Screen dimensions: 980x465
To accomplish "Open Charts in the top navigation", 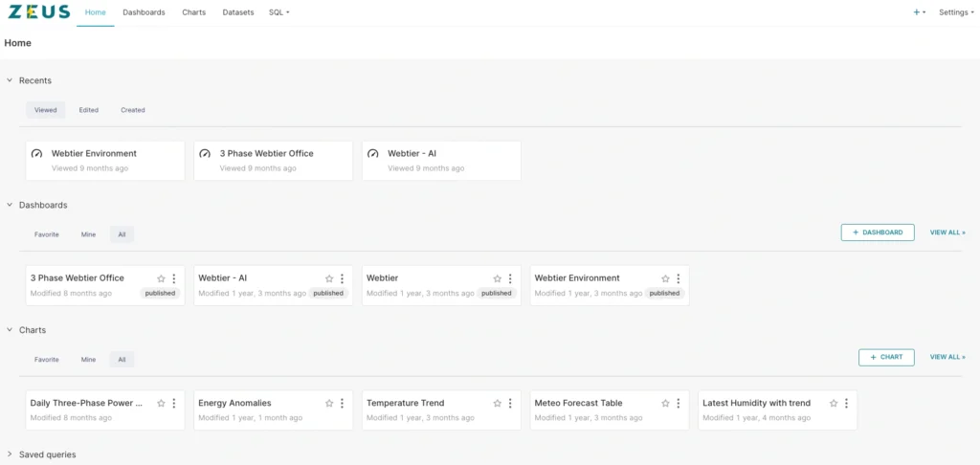I will pyautogui.click(x=193, y=12).
